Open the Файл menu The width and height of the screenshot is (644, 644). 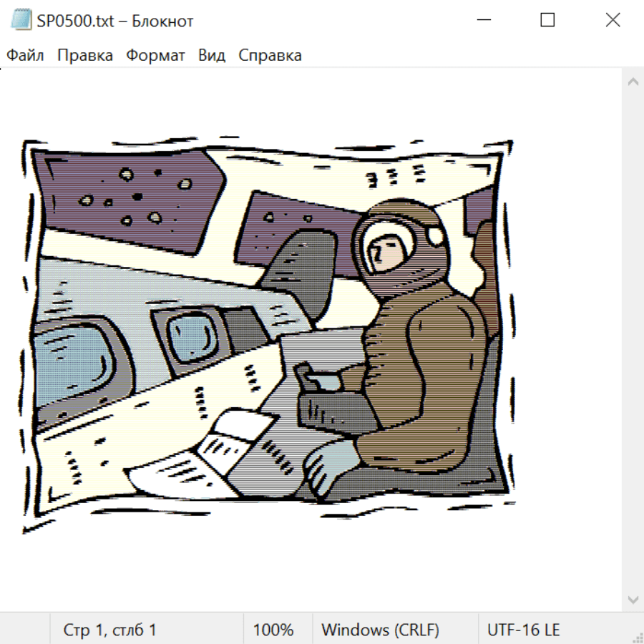25,56
